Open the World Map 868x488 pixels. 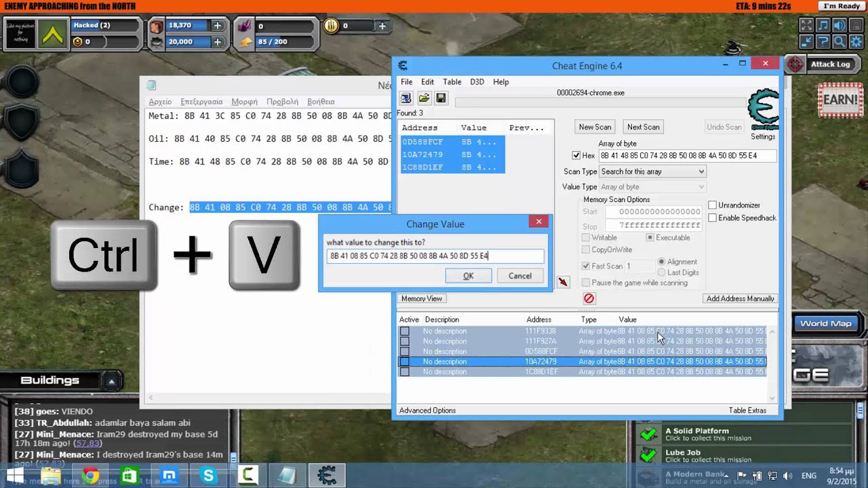pos(825,323)
